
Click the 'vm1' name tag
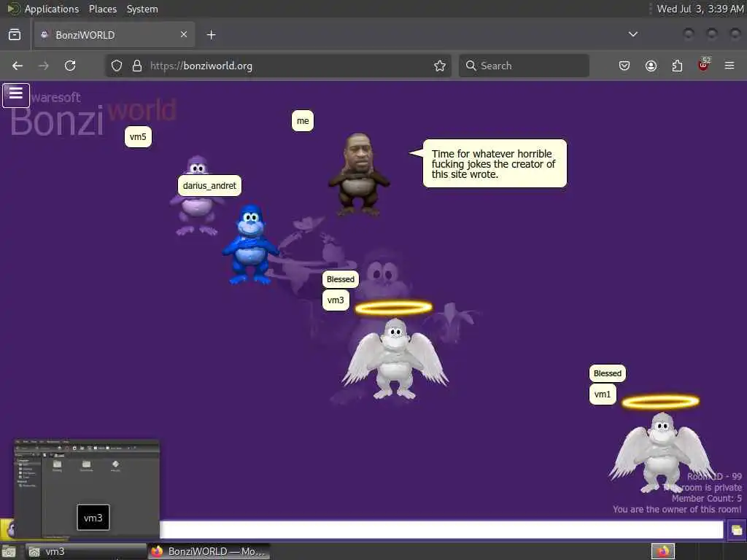click(x=603, y=394)
